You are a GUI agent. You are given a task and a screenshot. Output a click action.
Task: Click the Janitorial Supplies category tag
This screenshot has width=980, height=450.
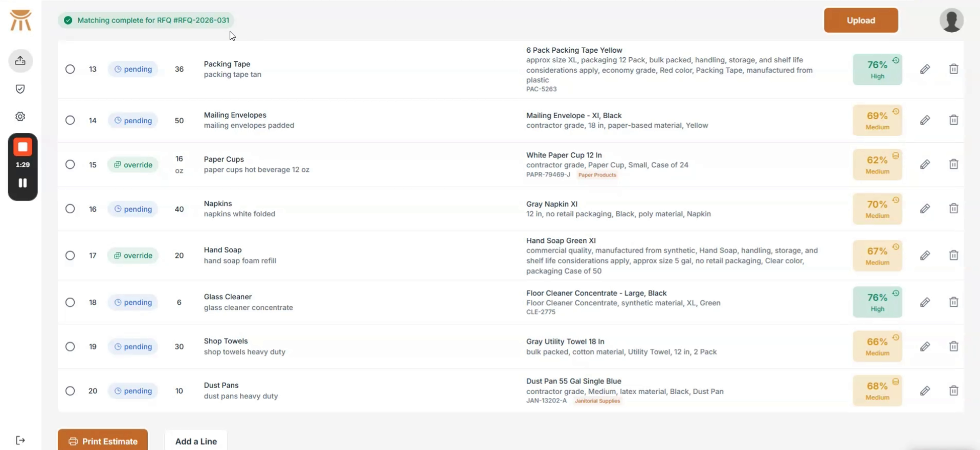click(597, 401)
